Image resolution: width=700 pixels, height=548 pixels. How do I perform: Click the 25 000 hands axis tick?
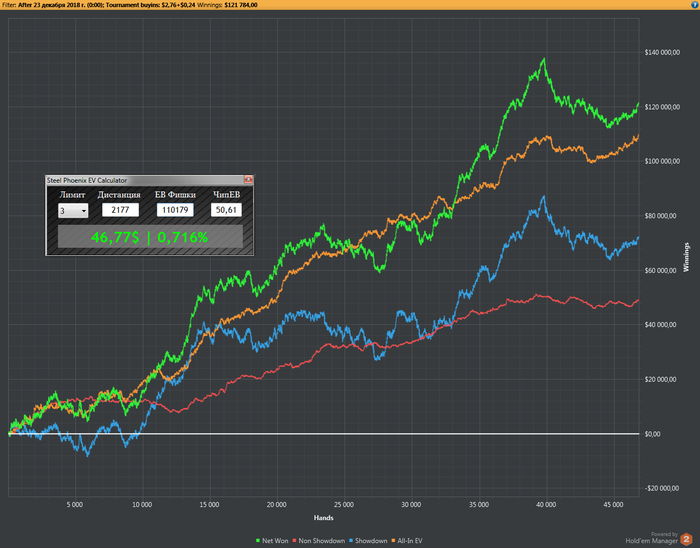point(344,505)
